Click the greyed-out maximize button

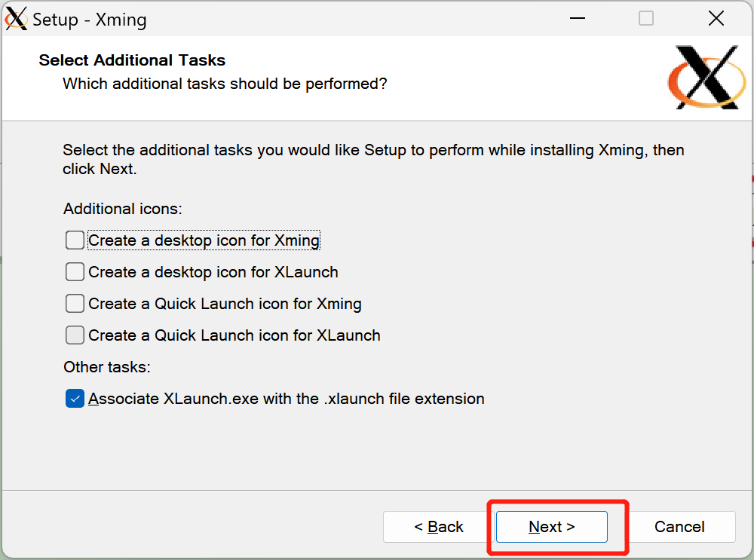[646, 19]
